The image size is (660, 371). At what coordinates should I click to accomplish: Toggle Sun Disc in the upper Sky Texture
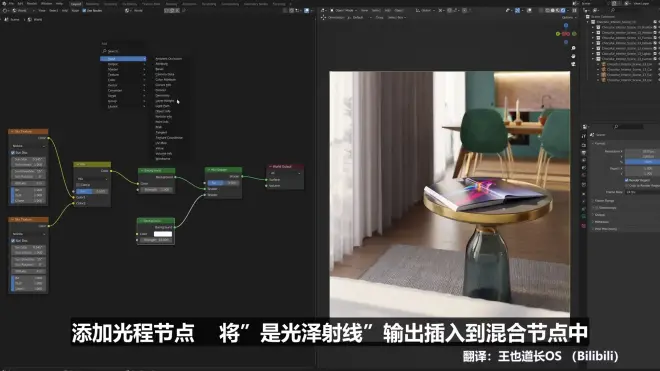coord(13,152)
